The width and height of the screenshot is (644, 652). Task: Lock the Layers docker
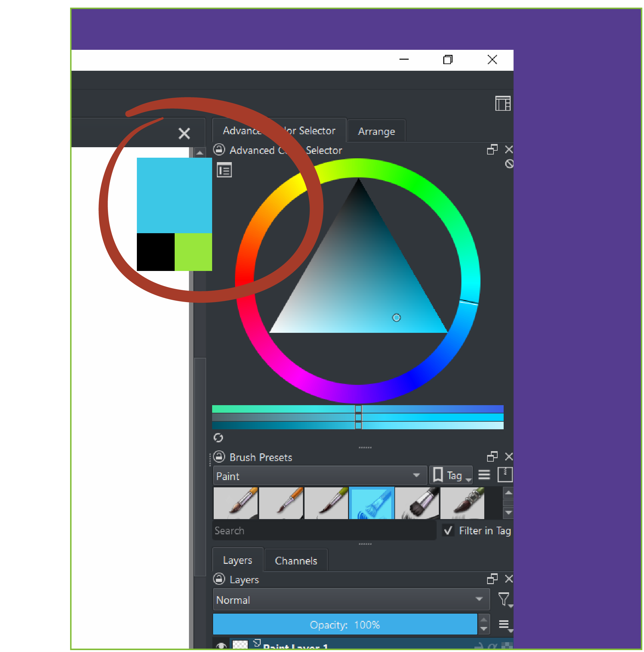coord(219,579)
